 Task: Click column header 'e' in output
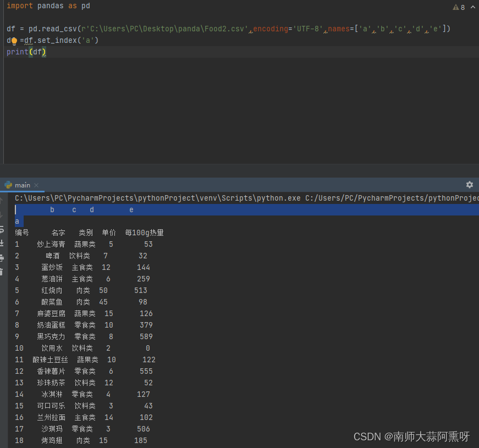[x=131, y=210]
